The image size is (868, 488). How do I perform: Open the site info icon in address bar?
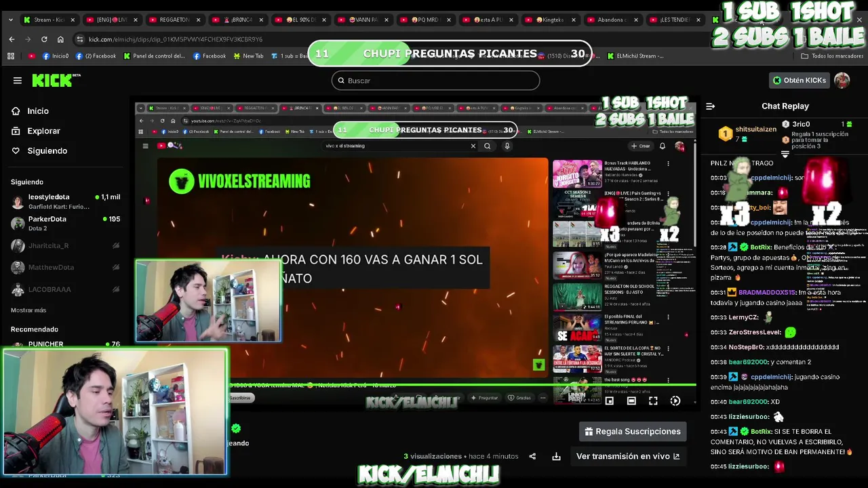click(81, 39)
